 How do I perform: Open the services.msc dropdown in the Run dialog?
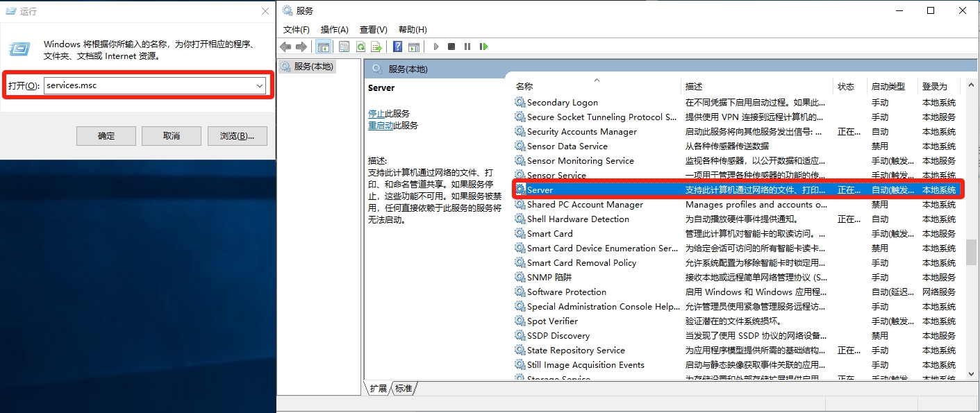click(x=261, y=85)
